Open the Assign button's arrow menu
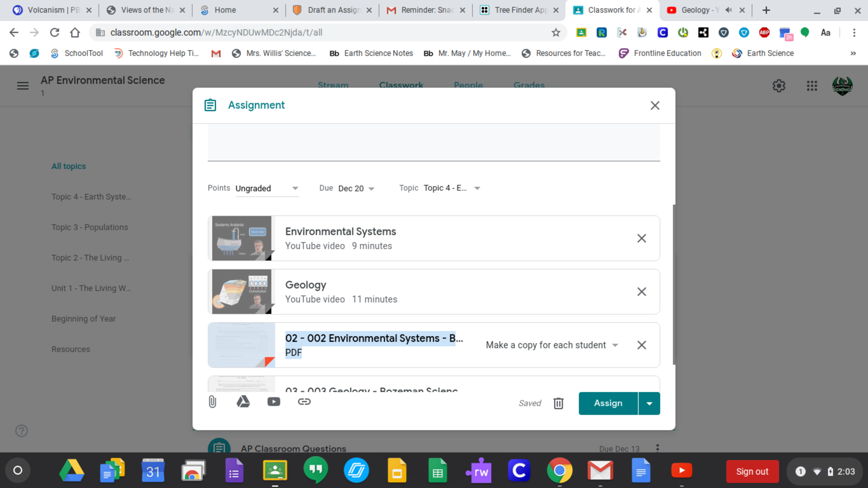868x488 pixels. [649, 403]
